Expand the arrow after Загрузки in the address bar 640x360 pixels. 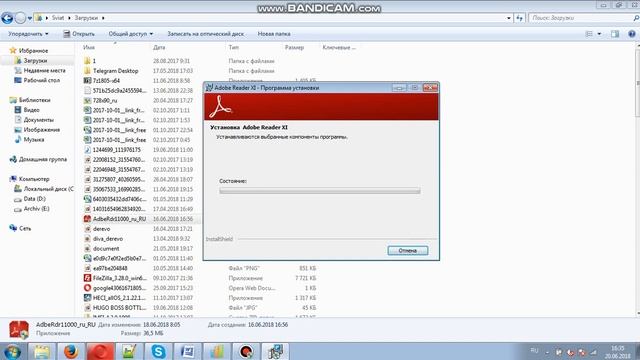[x=103, y=18]
